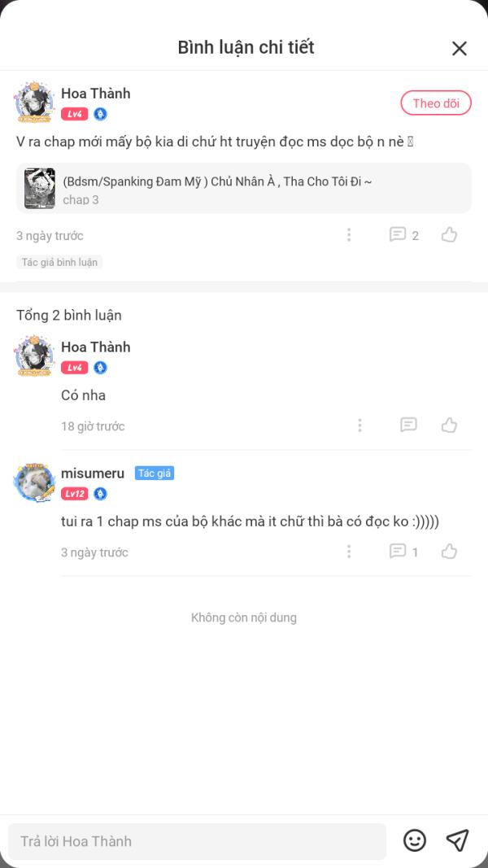Send reply with paper plane icon
The height and width of the screenshot is (868, 488).
(x=458, y=840)
